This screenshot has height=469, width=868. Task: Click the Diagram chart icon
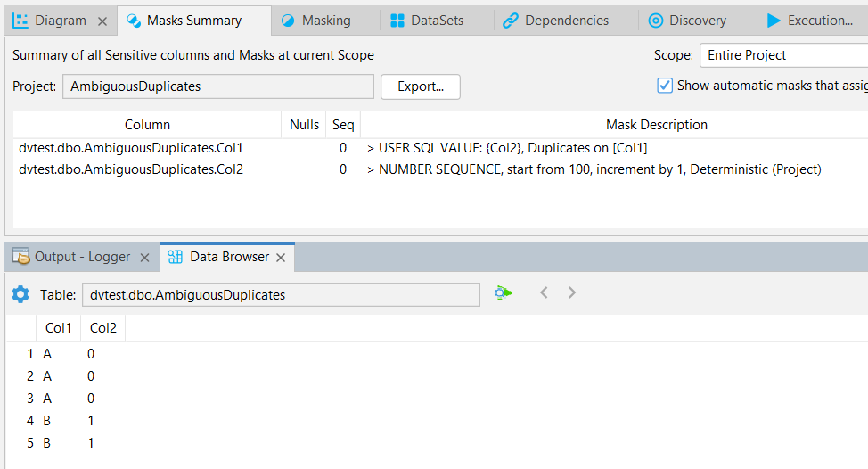point(20,21)
